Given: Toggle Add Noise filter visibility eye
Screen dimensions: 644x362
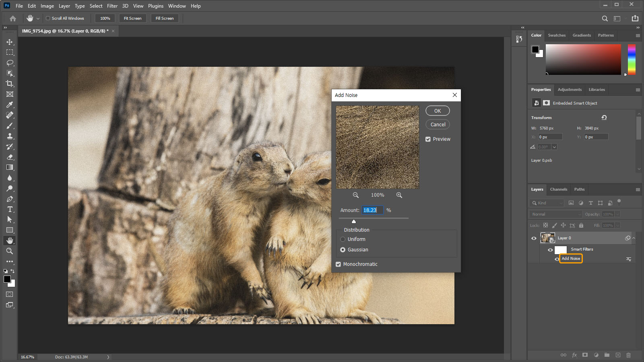Looking at the screenshot, I should 557,259.
